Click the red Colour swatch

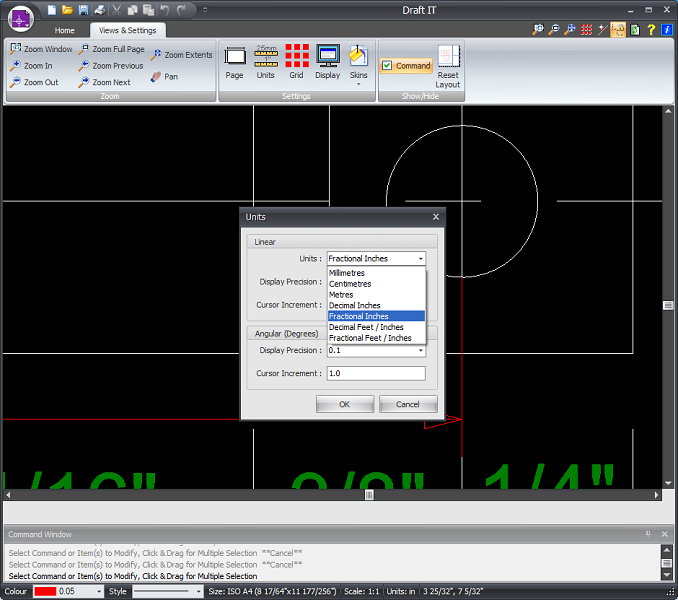pyautogui.click(x=45, y=591)
